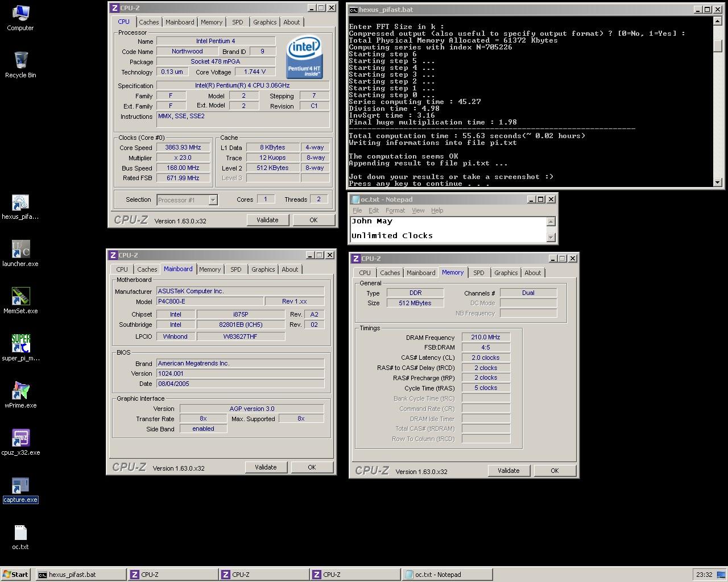Select the wPrime.exe desktop icon
This screenshot has width=728, height=582.
(20, 395)
